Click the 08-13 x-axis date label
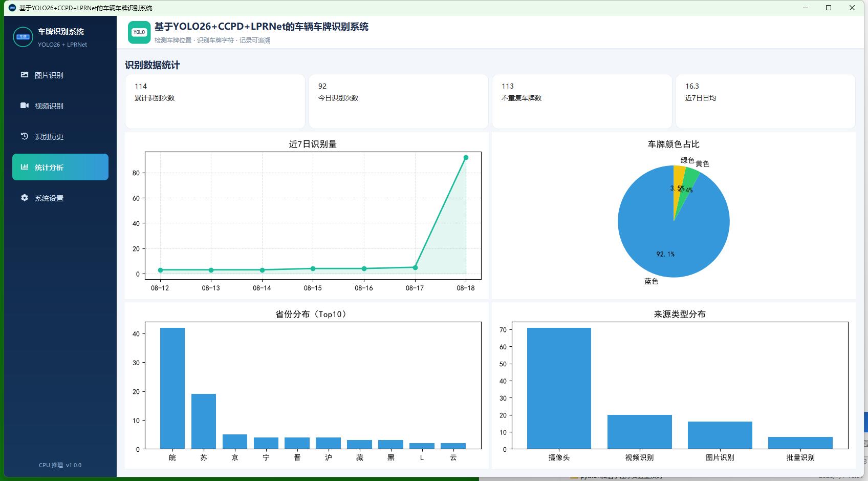868x481 pixels. (211, 288)
